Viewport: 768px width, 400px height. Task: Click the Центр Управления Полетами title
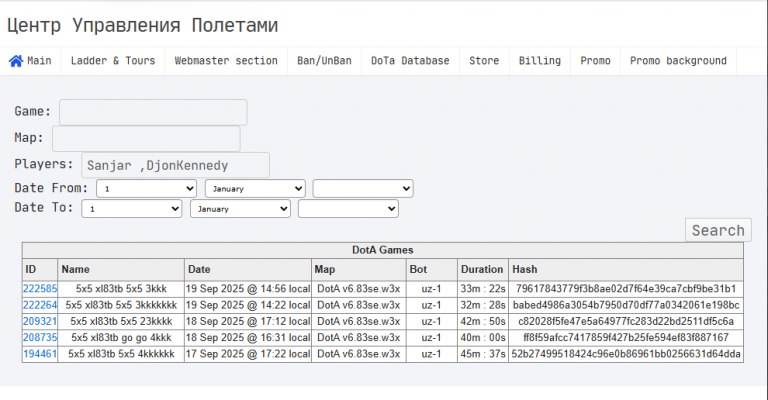[143, 25]
